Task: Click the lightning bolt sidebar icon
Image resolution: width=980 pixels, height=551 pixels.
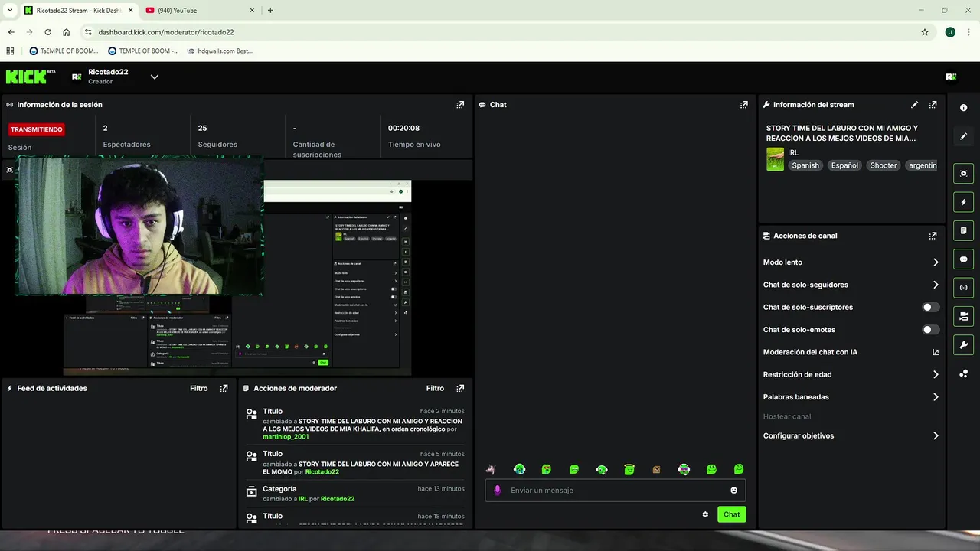Action: point(963,202)
